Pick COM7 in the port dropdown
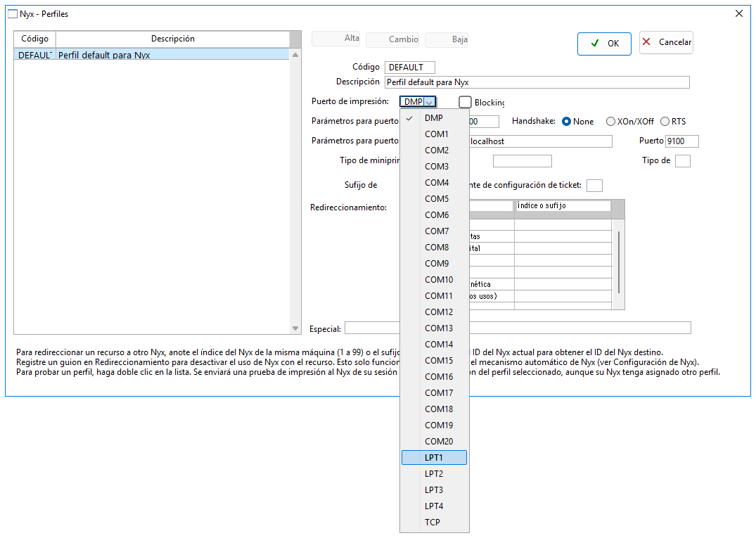This screenshot has width=756, height=538. [434, 231]
